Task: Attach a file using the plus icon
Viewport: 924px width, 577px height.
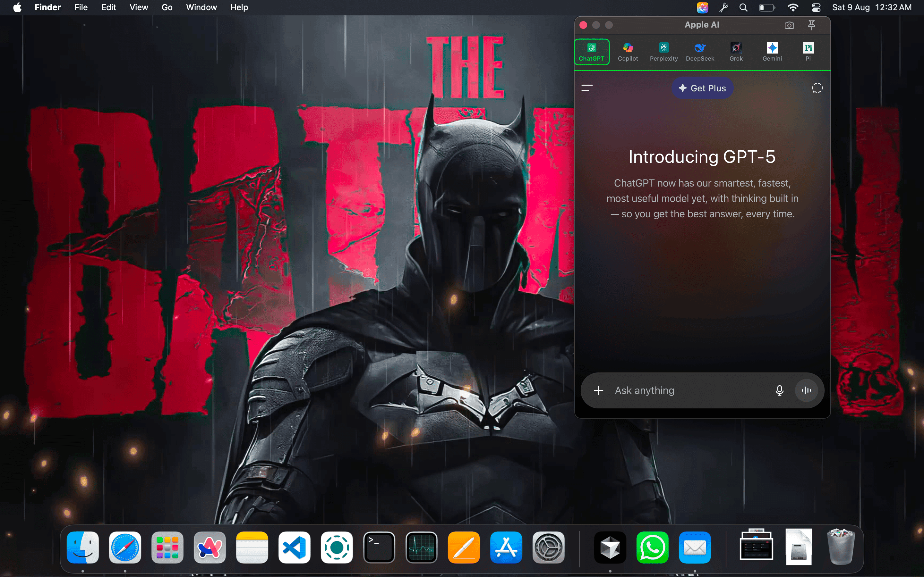Action: click(598, 390)
